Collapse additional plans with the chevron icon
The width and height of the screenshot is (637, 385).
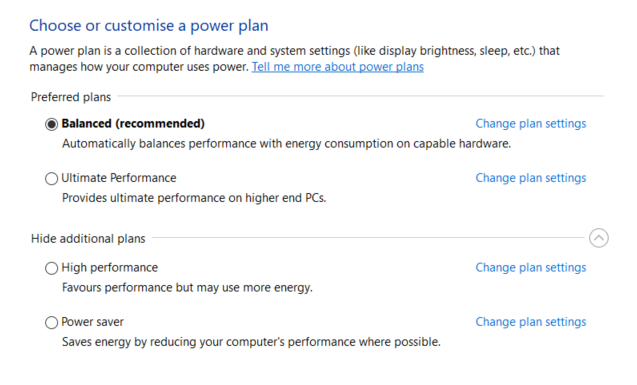[598, 238]
